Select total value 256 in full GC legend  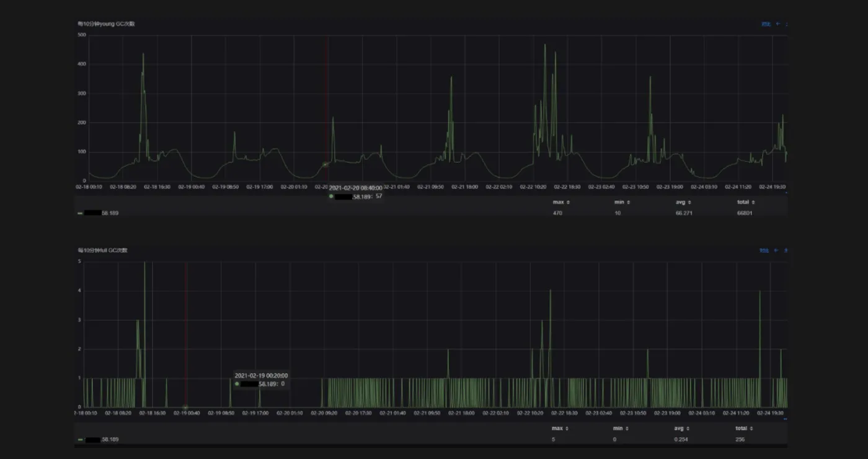pos(740,439)
